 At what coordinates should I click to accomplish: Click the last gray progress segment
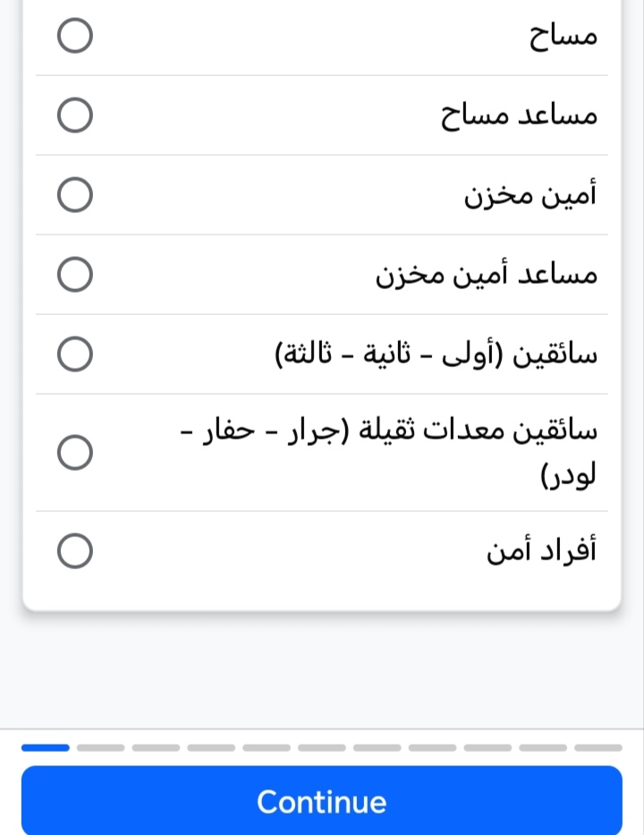[598, 747]
